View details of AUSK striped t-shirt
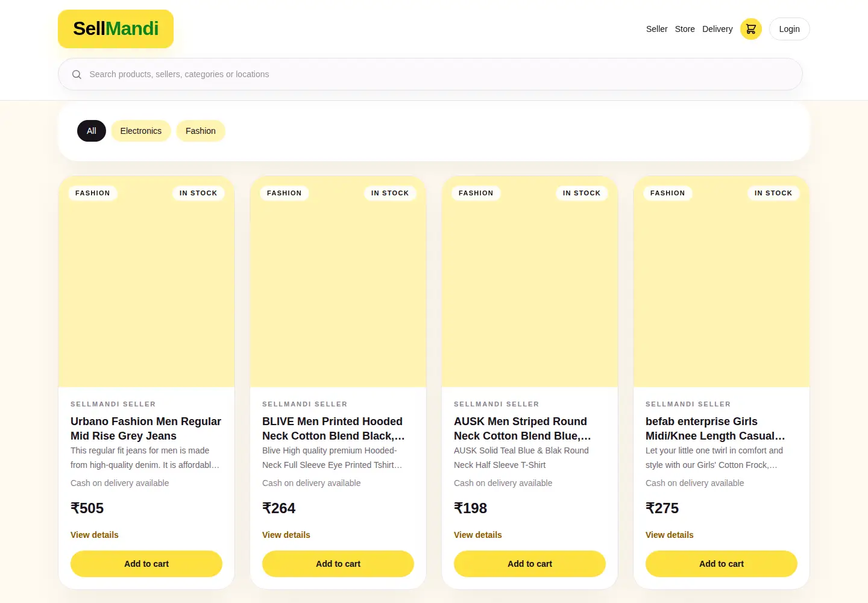This screenshot has width=868, height=603. click(478, 535)
